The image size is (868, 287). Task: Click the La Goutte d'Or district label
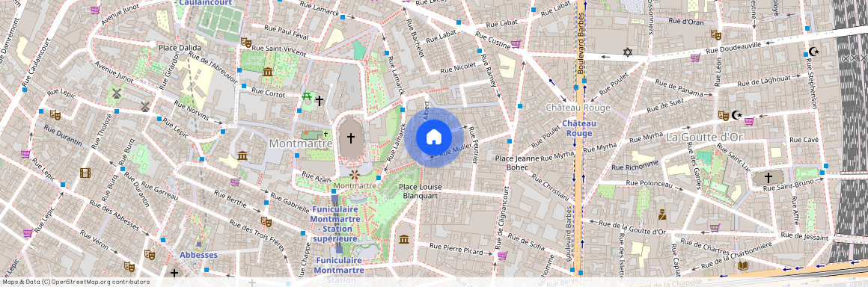pos(703,136)
